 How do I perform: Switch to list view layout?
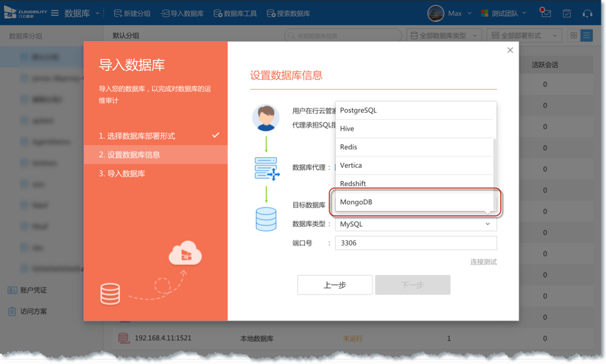point(587,36)
